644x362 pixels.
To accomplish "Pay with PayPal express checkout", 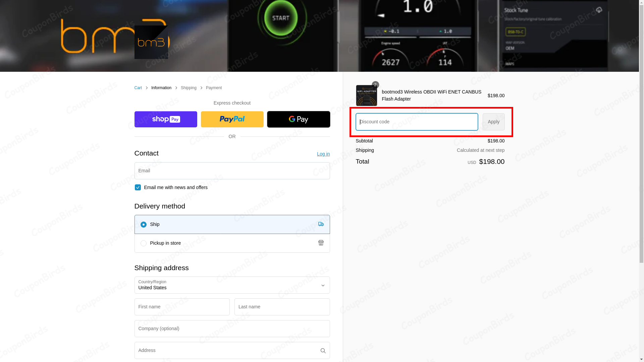I will tap(232, 119).
